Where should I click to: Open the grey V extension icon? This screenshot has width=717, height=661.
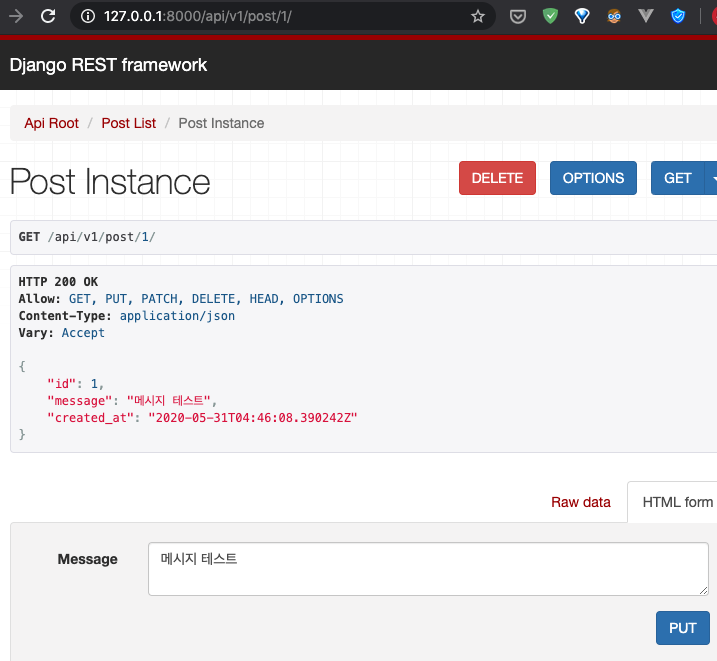tap(646, 16)
